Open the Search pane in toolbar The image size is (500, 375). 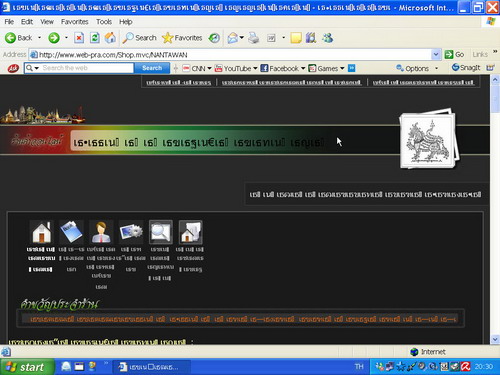point(139,38)
